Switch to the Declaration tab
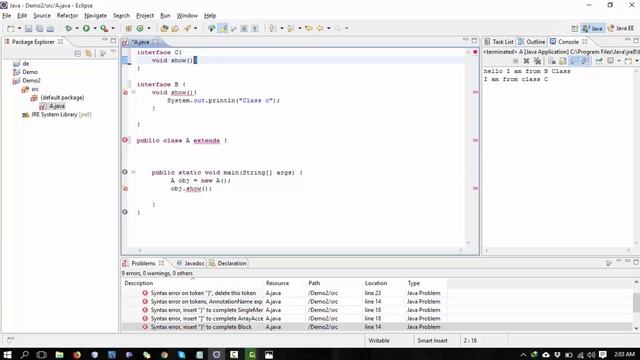Viewport: 640px width, 360px height. click(228, 263)
